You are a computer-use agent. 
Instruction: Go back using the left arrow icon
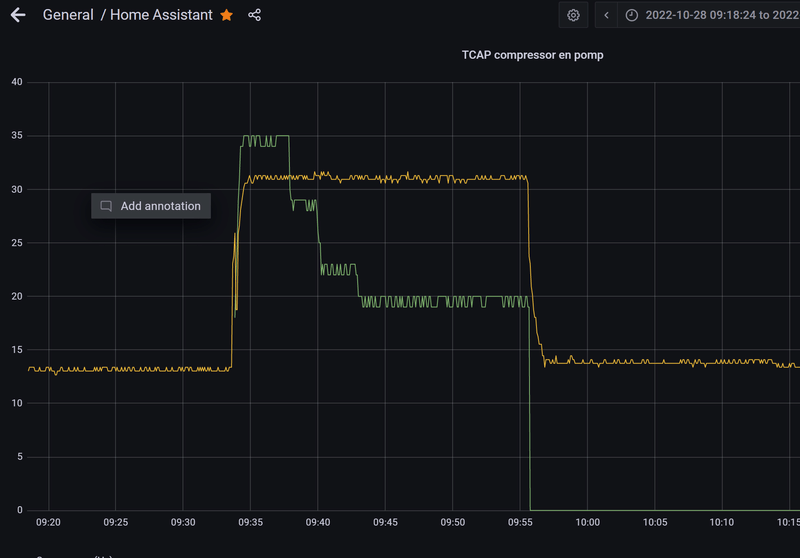click(18, 15)
